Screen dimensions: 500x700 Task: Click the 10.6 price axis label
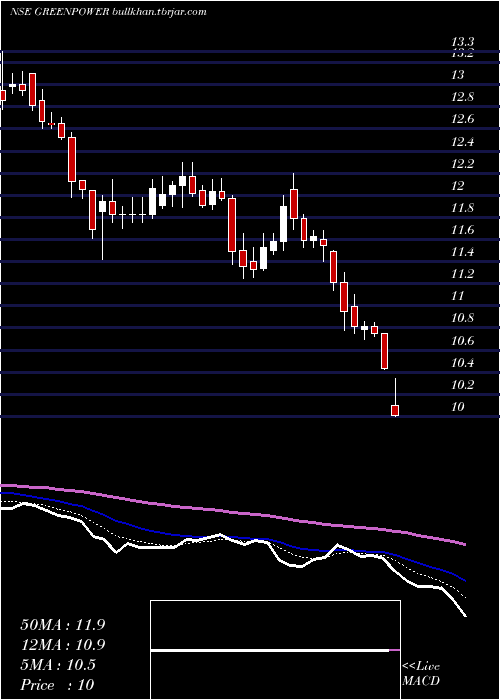pyautogui.click(x=462, y=340)
